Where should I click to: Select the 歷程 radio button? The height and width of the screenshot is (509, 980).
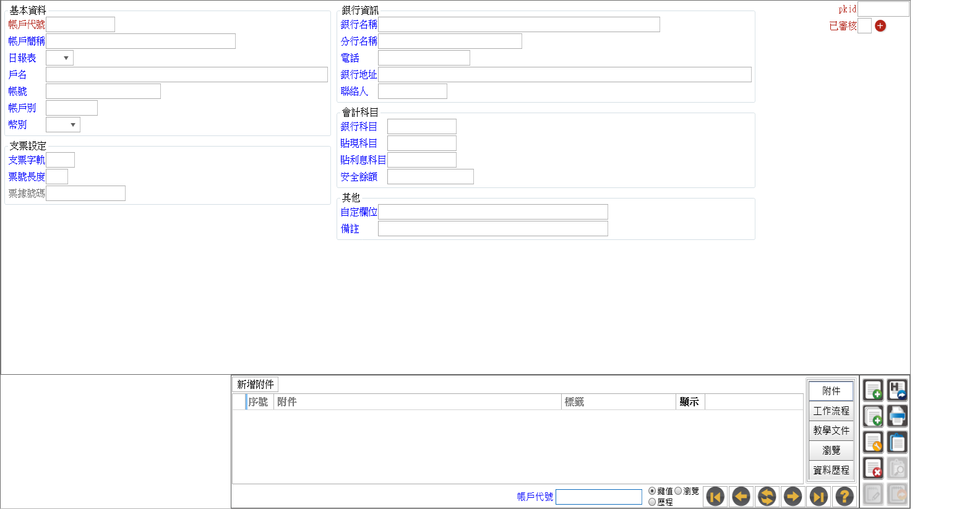[652, 502]
